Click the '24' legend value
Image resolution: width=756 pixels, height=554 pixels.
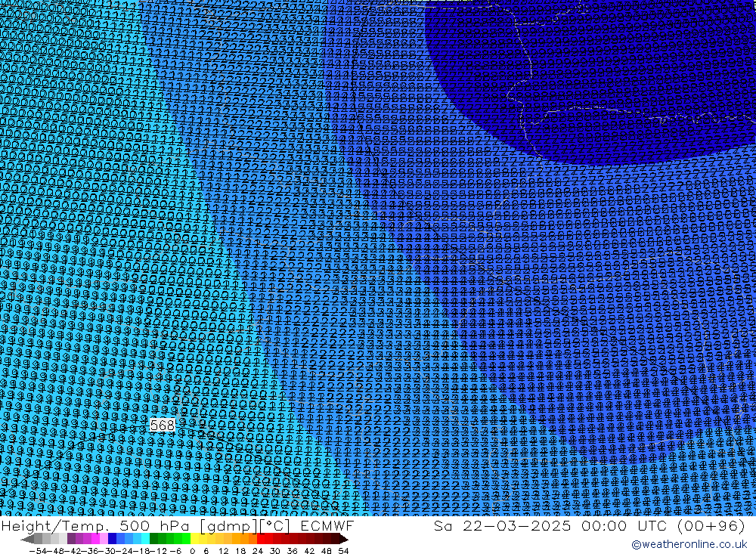coord(258,550)
